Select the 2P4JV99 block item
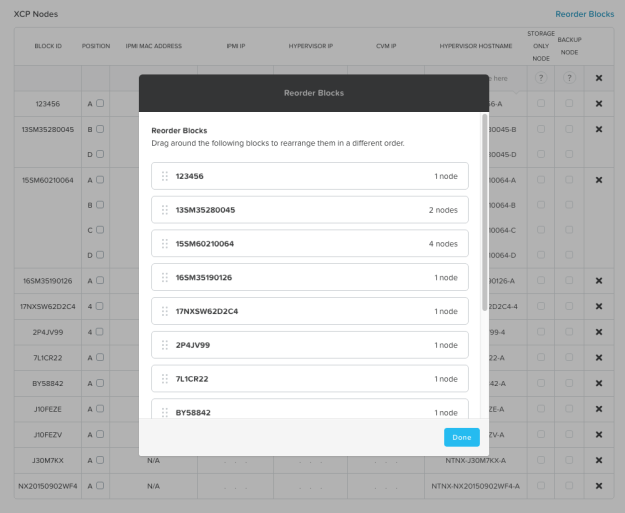The width and height of the screenshot is (625, 513). (x=309, y=345)
